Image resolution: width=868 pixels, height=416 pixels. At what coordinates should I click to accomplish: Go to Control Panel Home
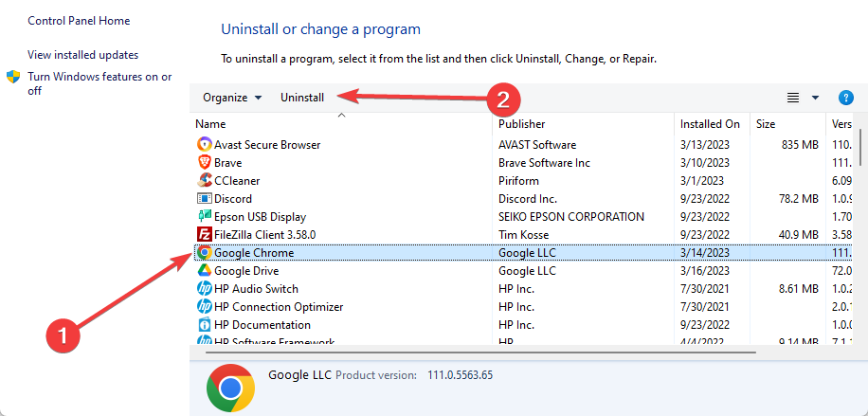79,21
